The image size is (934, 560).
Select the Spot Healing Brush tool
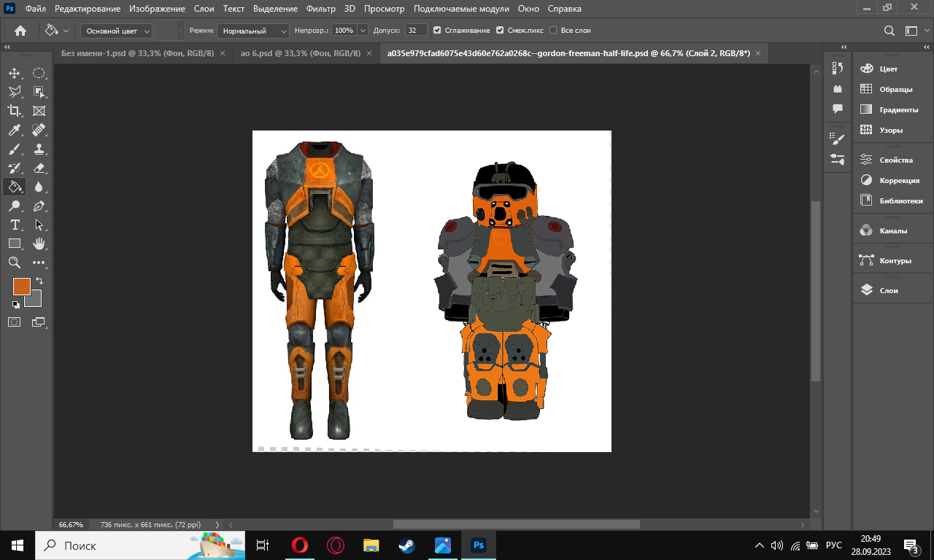click(39, 130)
